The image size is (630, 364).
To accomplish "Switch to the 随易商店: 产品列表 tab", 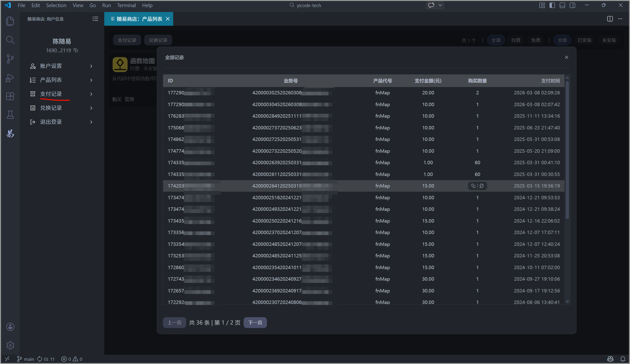I will [139, 19].
